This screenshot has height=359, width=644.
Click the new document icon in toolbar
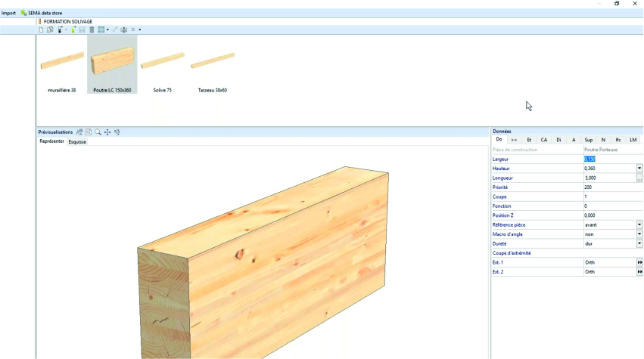coord(41,29)
